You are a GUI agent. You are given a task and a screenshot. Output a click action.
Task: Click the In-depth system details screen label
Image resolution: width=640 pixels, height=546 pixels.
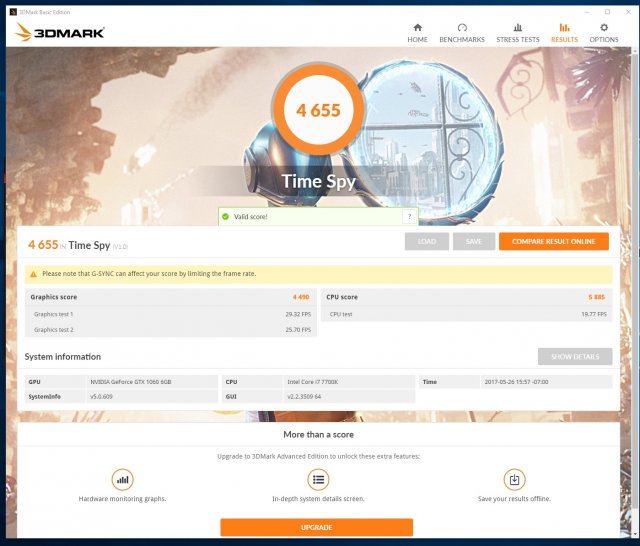coord(318,499)
